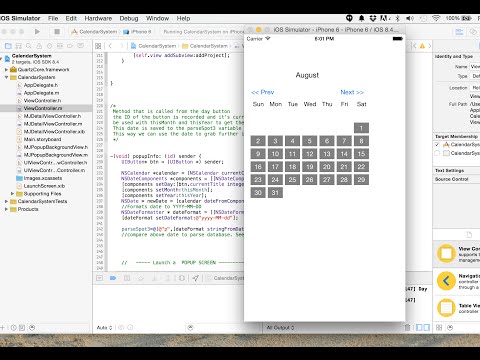This screenshot has height=360, width=480.
Task: Open the Test navigator icon
Action: click(49, 46)
